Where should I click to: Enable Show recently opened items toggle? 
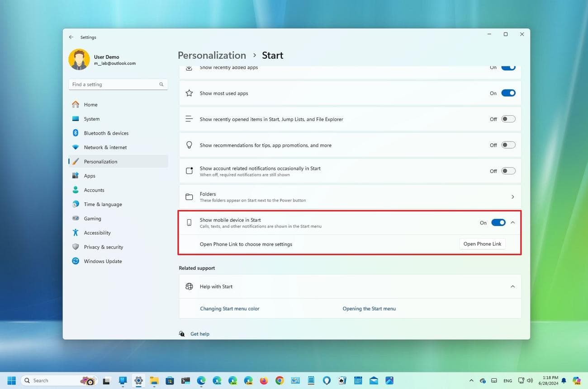click(508, 119)
